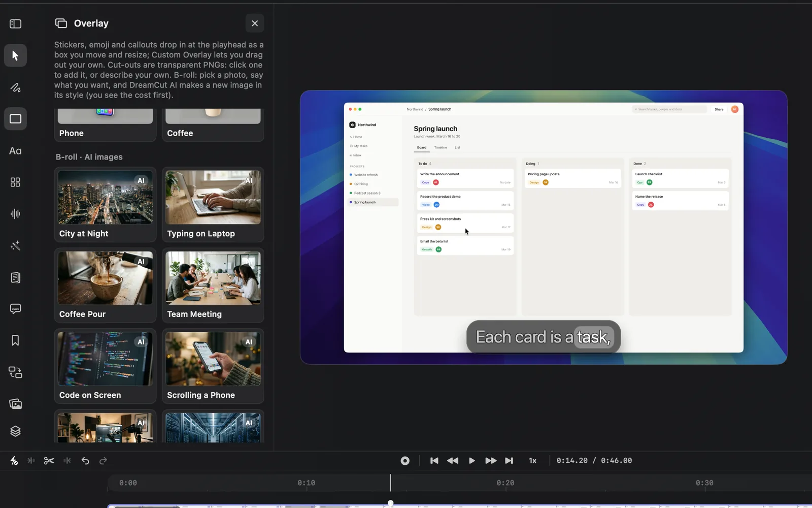The image size is (812, 508).
Task: Click the lightning quick action icon
Action: pyautogui.click(x=14, y=461)
